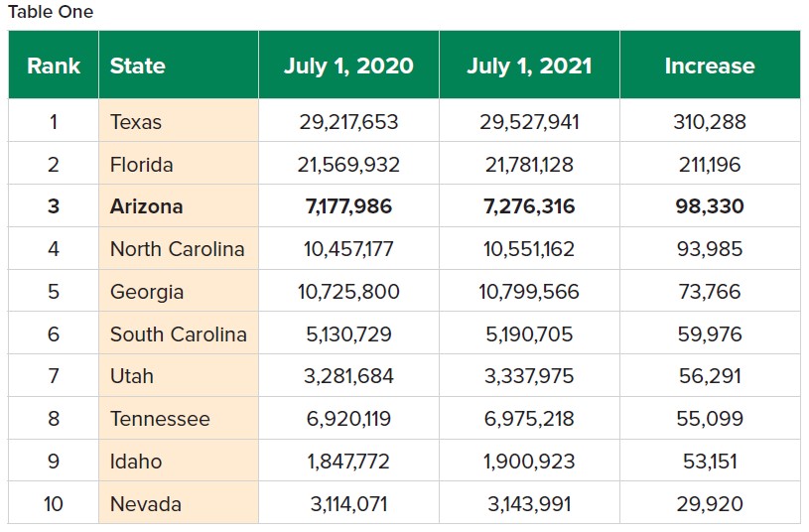
Task: Select the South Carolina cell
Action: click(179, 334)
